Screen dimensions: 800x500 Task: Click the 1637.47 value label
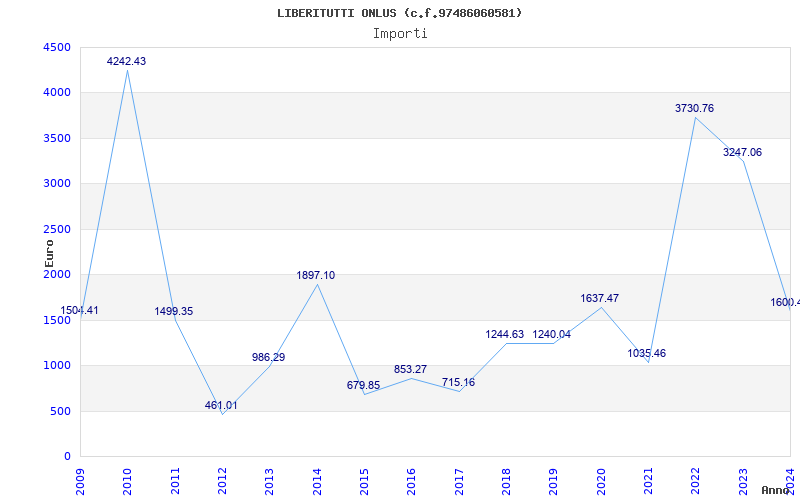click(599, 298)
